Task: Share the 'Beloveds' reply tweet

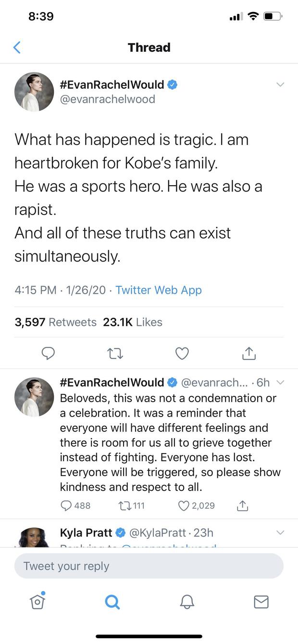Action: pos(243,505)
